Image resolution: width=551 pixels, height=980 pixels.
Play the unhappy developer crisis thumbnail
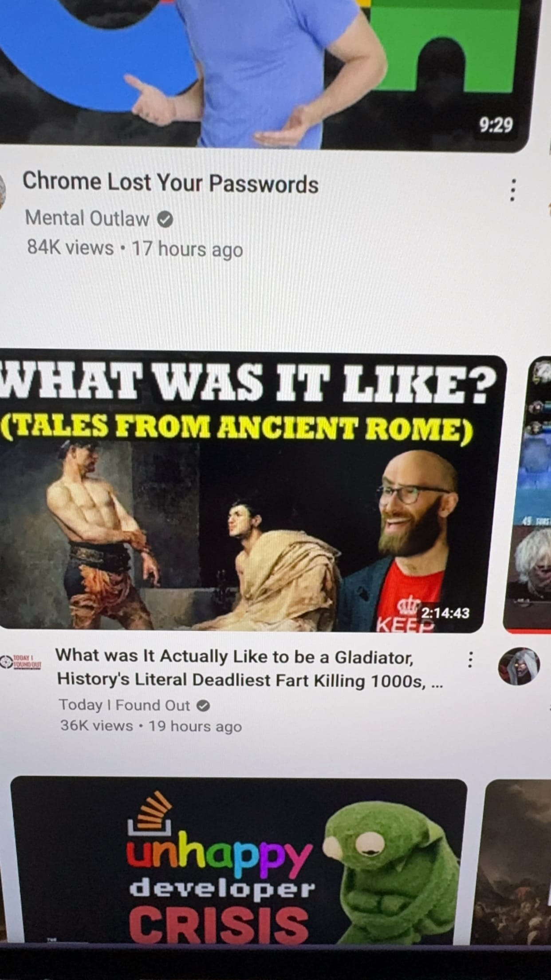pos(239,861)
